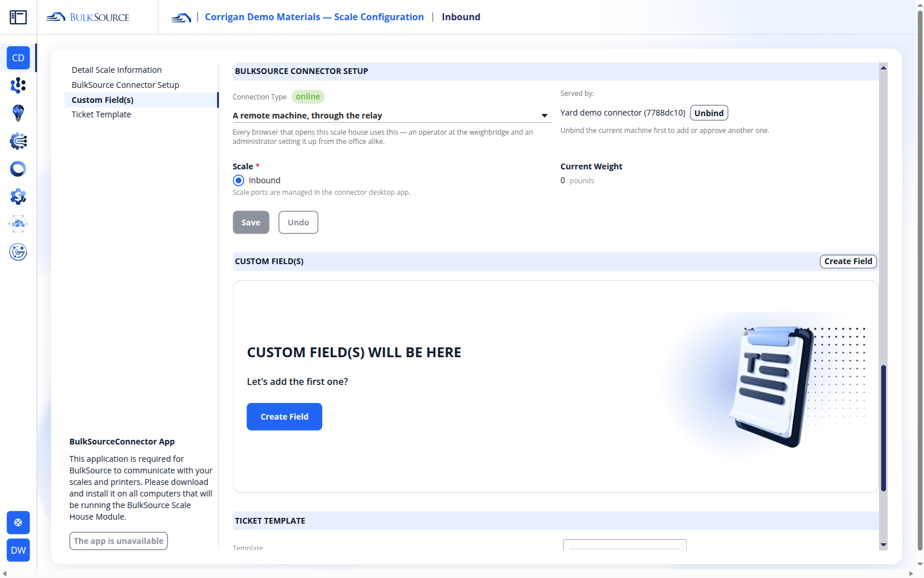
Task: Toggle the sidebar panel icon
Action: coord(18,17)
